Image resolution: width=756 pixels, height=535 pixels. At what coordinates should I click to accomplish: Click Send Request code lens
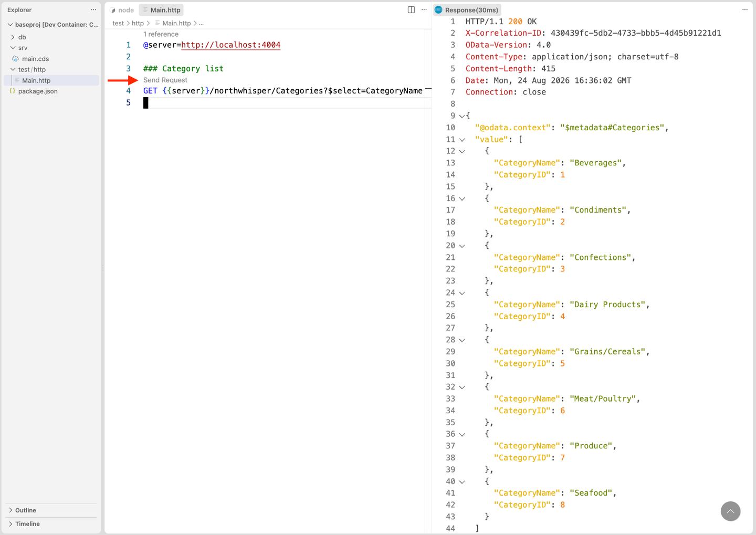coord(165,80)
